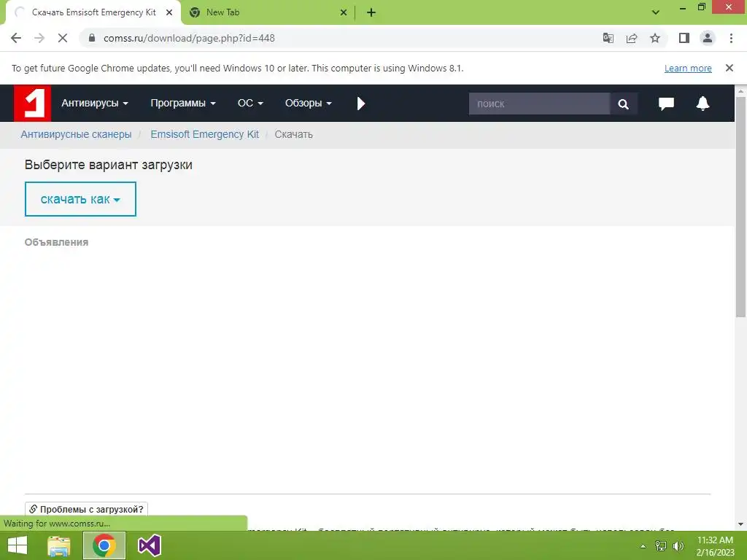Show hidden tray icons arrow
The height and width of the screenshot is (560, 747).
(643, 546)
